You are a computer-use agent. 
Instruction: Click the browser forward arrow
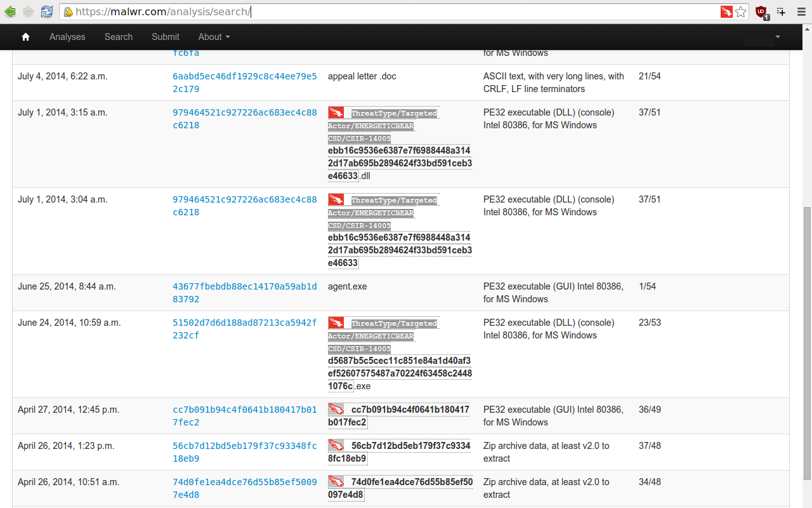tap(28, 11)
